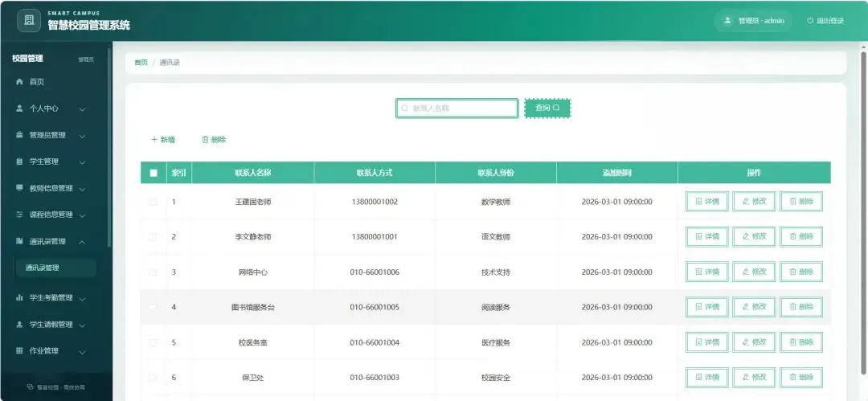Check the box for 李文静老师 row

(153, 236)
